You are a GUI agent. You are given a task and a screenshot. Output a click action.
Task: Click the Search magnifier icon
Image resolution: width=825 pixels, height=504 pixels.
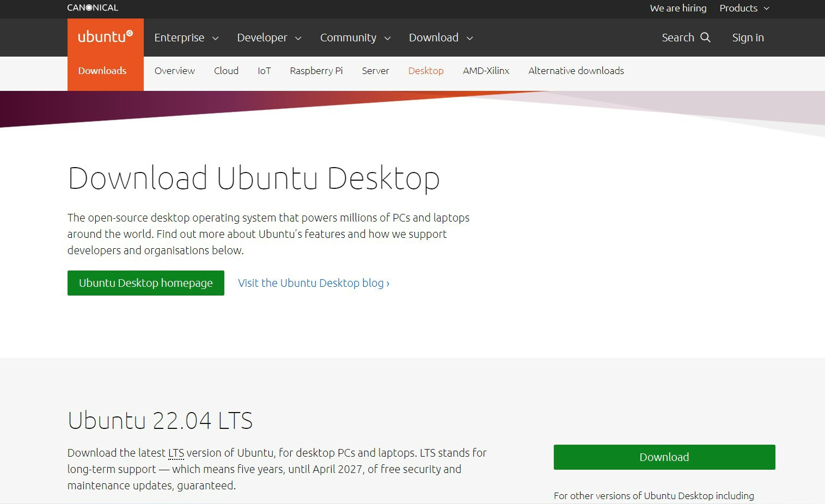(705, 37)
